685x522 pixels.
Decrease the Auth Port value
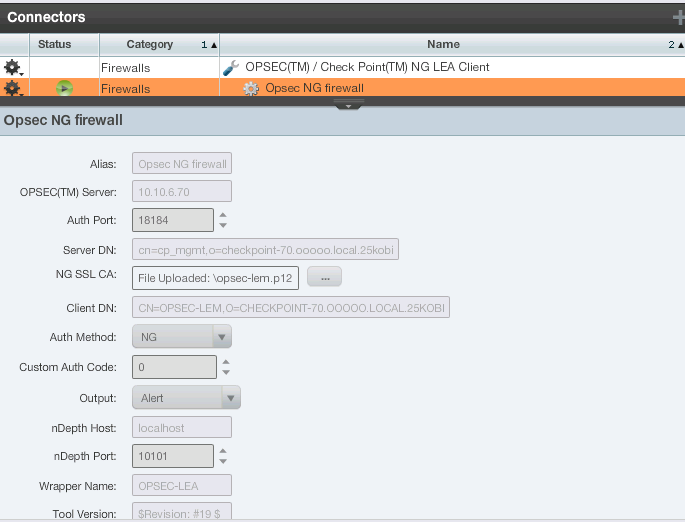(x=223, y=225)
